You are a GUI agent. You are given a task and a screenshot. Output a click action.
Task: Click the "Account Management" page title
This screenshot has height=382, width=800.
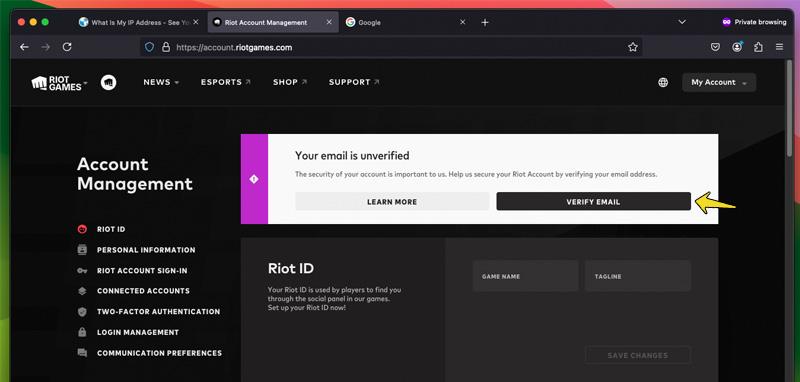click(135, 174)
